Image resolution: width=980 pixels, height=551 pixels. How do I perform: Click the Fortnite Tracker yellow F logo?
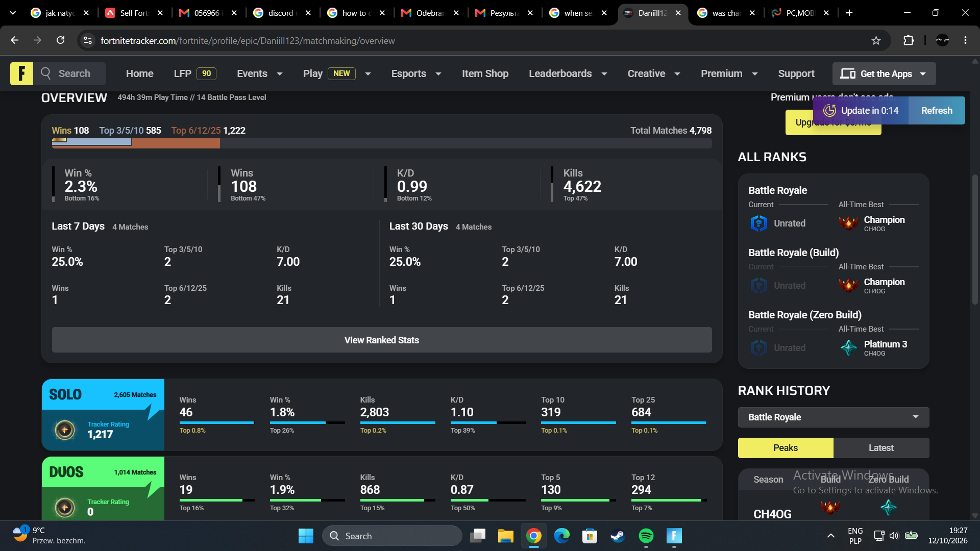(x=21, y=73)
